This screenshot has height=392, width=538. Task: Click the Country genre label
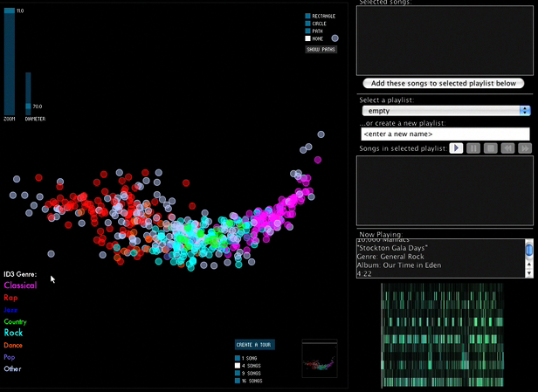(x=15, y=321)
